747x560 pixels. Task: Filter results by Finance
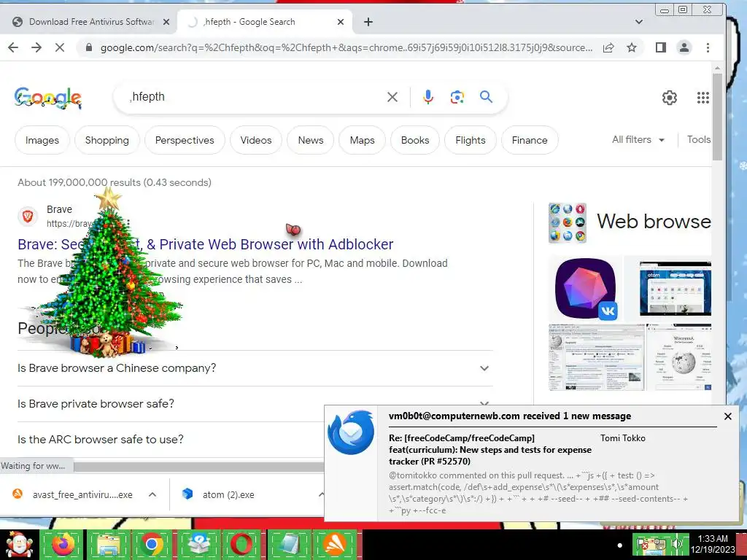click(x=530, y=140)
